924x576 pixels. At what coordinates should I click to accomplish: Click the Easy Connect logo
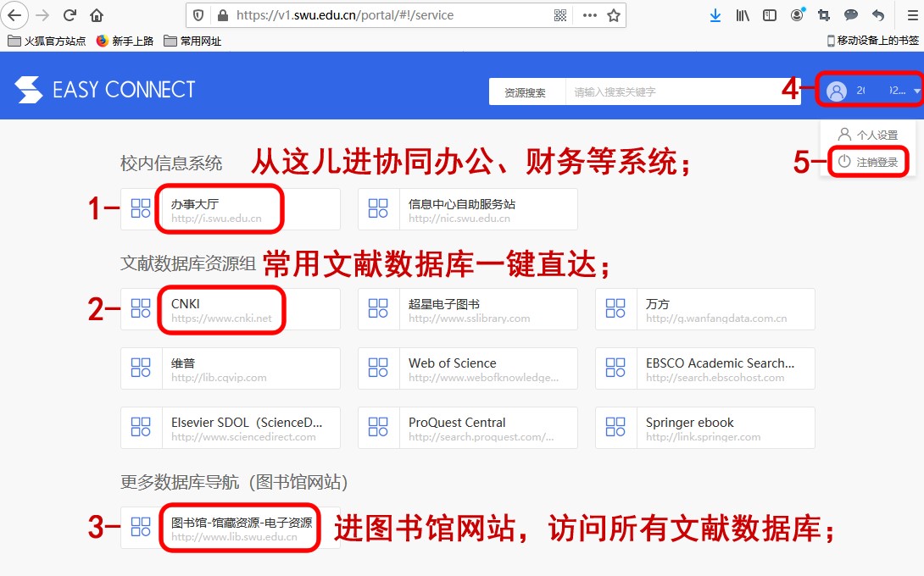click(x=105, y=90)
